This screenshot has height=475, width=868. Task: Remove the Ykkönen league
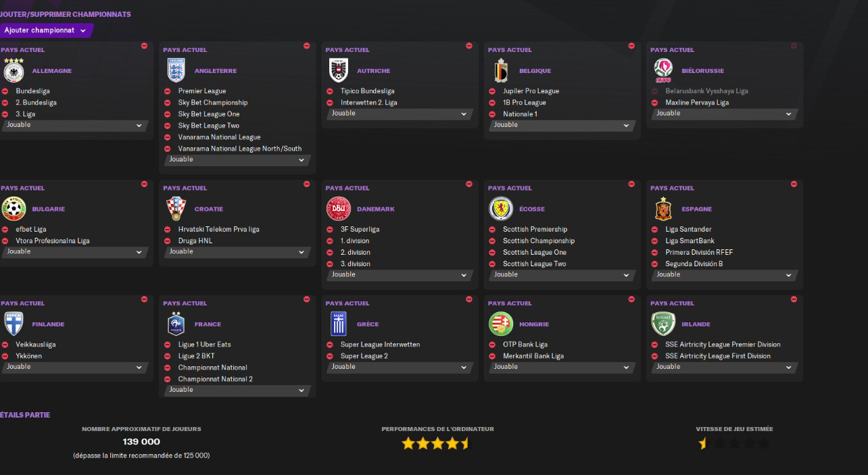pyautogui.click(x=5, y=356)
